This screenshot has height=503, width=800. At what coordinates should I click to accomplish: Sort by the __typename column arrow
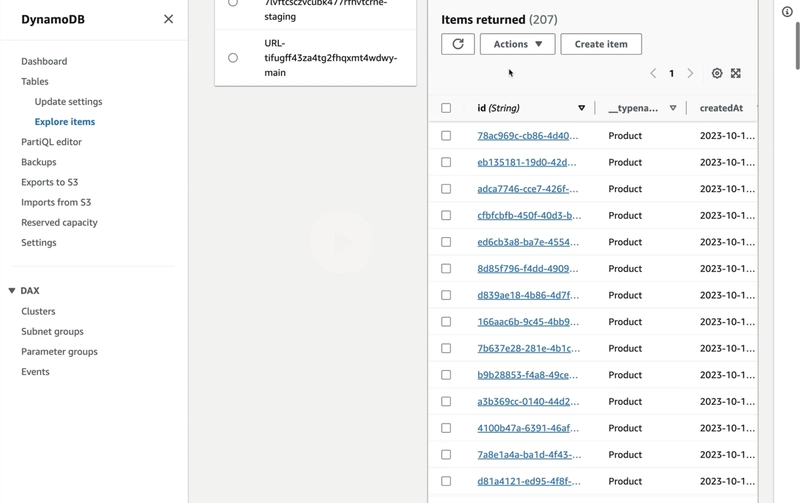(673, 108)
